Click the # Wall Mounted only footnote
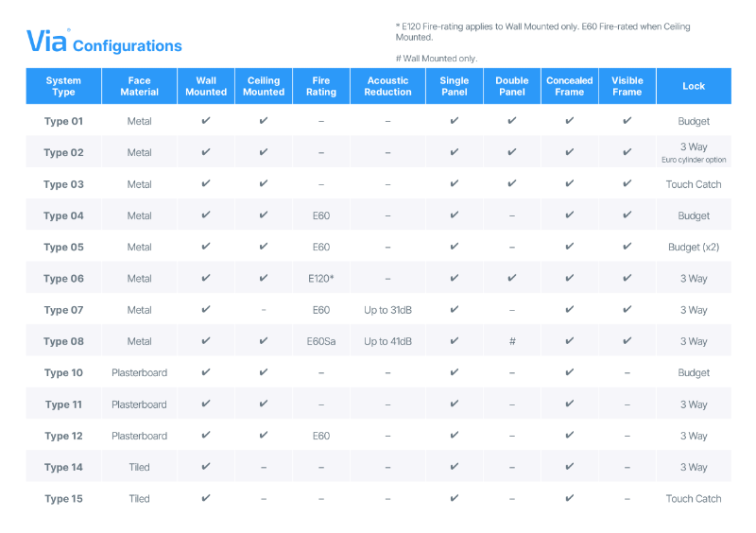 [x=437, y=59]
